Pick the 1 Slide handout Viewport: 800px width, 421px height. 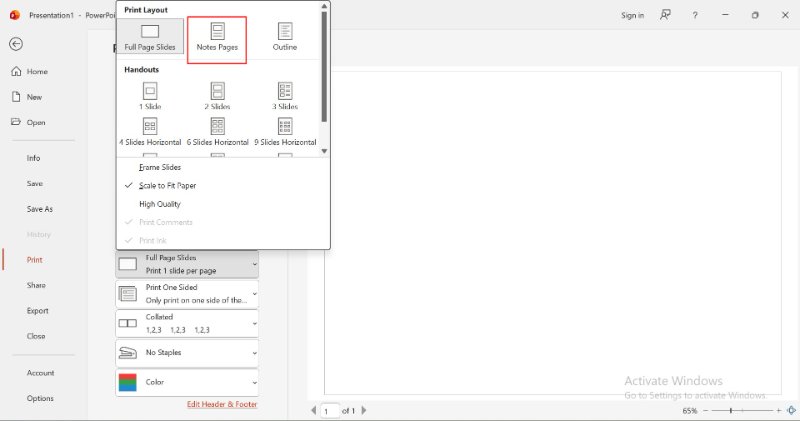pos(150,96)
